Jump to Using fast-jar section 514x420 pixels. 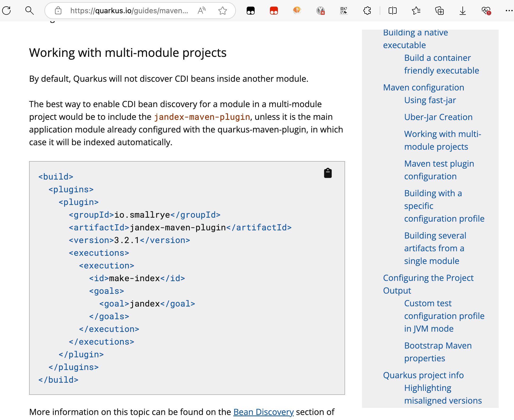(x=430, y=100)
